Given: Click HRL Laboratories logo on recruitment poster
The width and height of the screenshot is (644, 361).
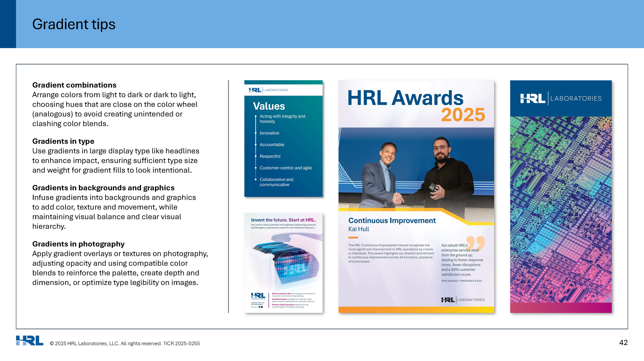Looking at the screenshot, I should click(x=258, y=296).
